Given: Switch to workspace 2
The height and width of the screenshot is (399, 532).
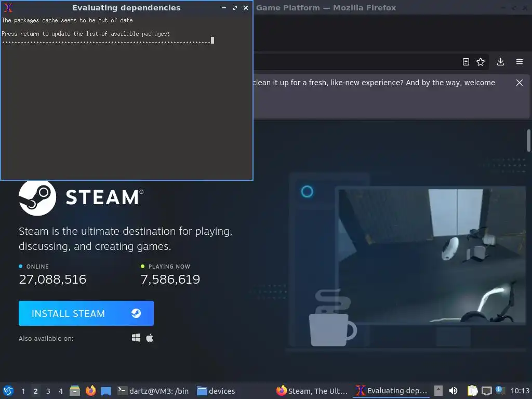Looking at the screenshot, I should [x=35, y=391].
